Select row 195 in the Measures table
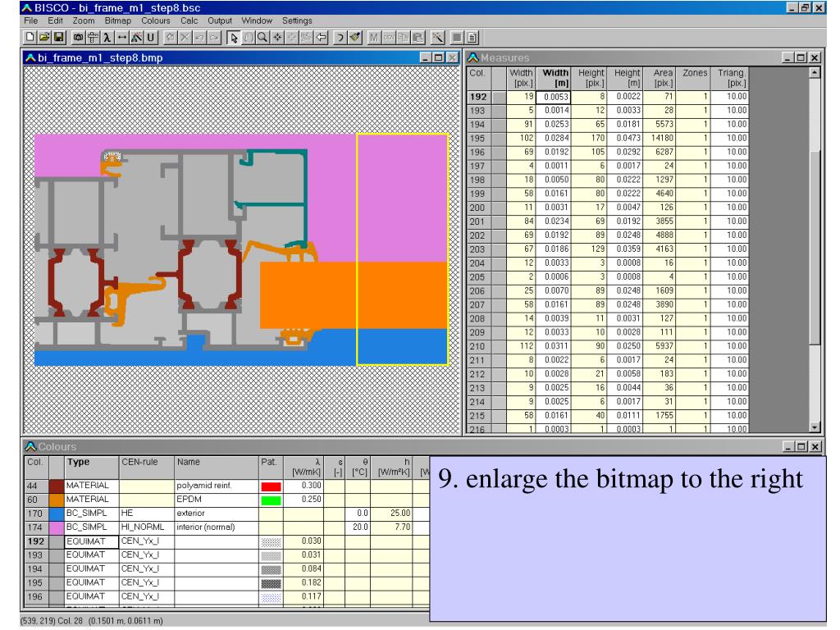Screen dimensions: 840x630 [478, 139]
